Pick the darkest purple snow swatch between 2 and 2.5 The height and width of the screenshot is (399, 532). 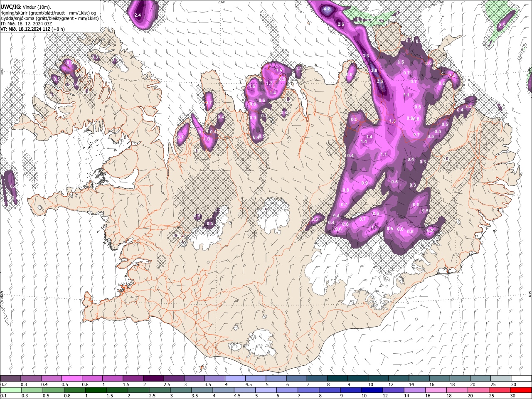pyautogui.click(x=153, y=379)
